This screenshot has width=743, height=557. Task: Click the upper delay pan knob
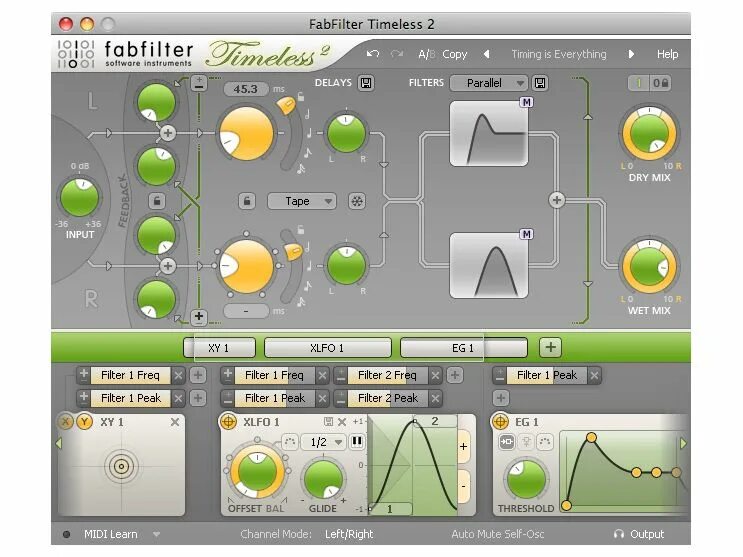(x=346, y=133)
